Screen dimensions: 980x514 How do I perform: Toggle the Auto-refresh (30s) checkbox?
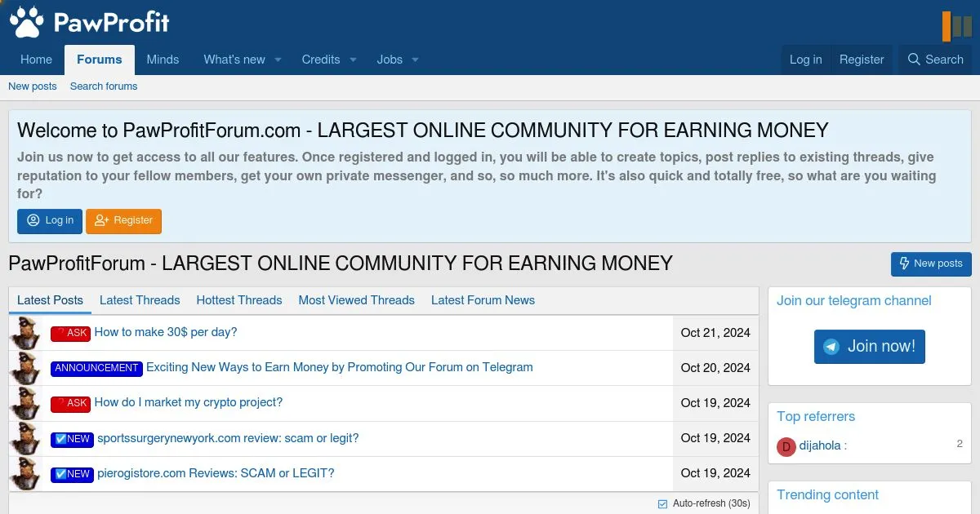[x=662, y=504]
